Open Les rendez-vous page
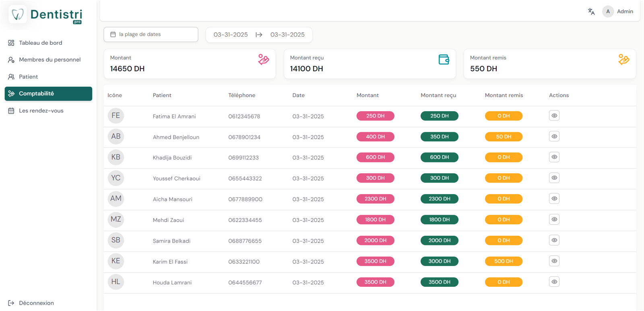The width and height of the screenshot is (644, 311). click(x=41, y=111)
